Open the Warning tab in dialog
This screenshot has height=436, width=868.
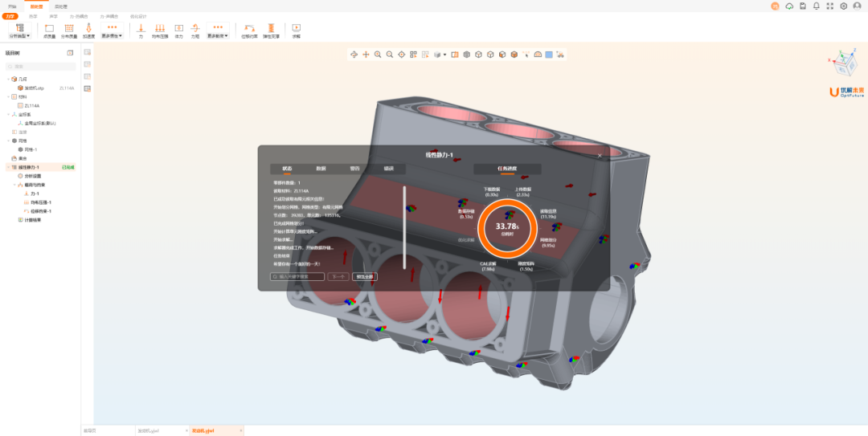click(x=354, y=169)
